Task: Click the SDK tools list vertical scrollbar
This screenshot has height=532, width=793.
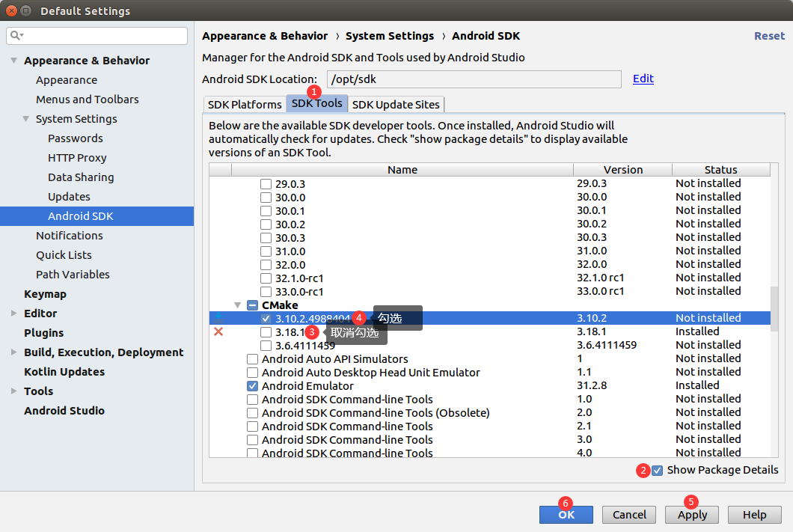Action: tap(774, 308)
